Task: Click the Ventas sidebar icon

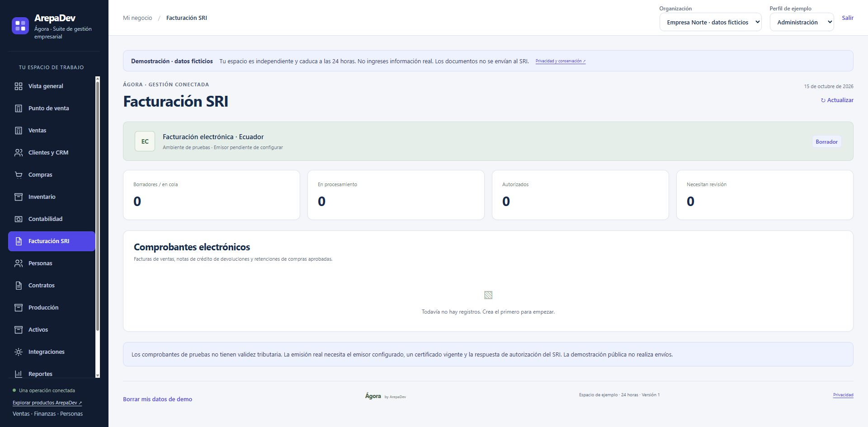Action: click(x=19, y=131)
